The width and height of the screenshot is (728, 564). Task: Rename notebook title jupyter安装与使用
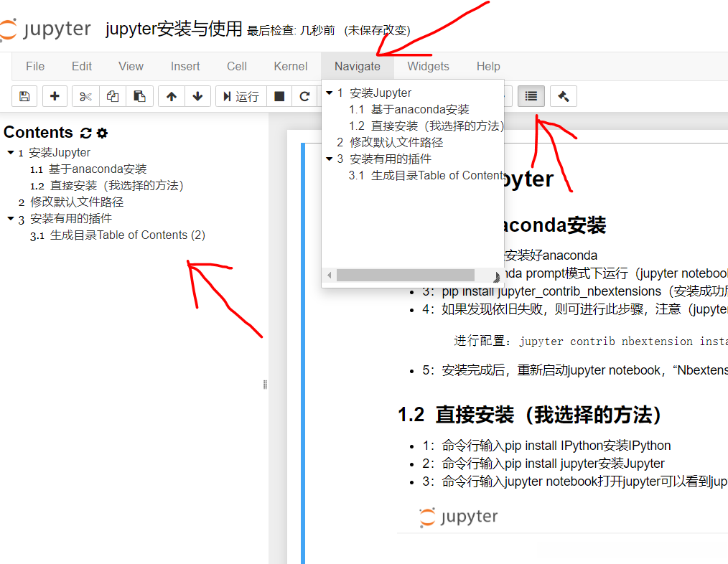(174, 29)
